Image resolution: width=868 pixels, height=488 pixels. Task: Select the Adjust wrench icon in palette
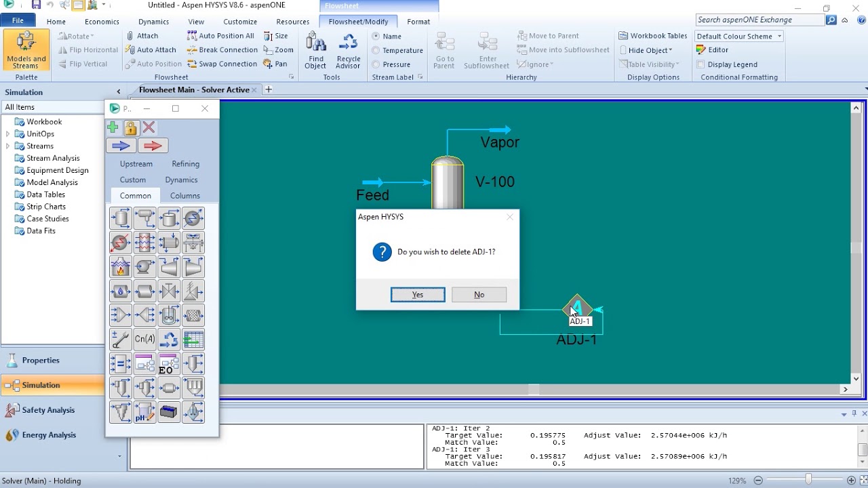click(121, 340)
